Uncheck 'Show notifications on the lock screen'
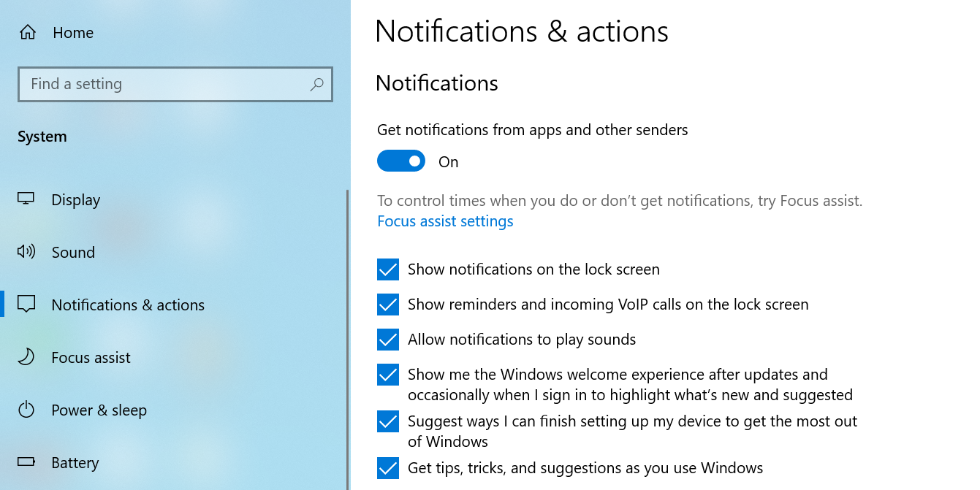The width and height of the screenshot is (980, 490). [x=387, y=269]
